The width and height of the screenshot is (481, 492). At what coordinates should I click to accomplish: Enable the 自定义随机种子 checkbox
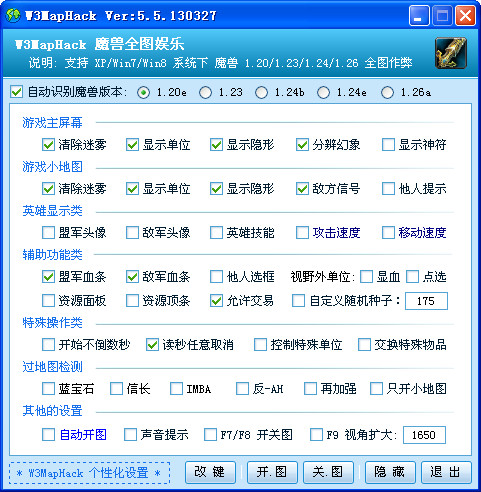(x=298, y=301)
